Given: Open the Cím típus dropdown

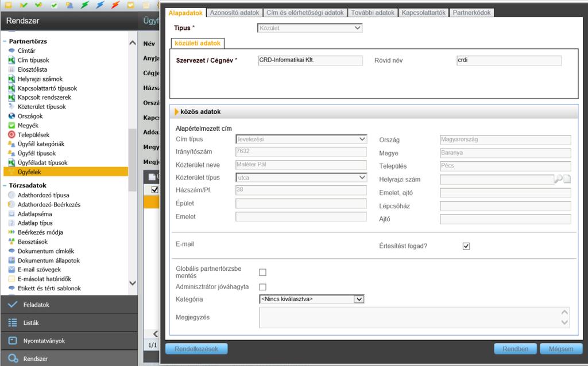Looking at the screenshot, I should coord(301,139).
